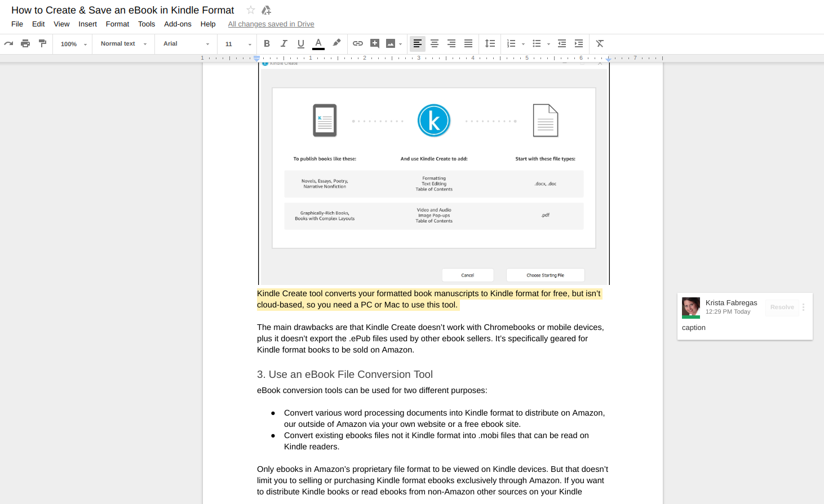
Task: Click the Insert image icon
Action: click(x=391, y=43)
